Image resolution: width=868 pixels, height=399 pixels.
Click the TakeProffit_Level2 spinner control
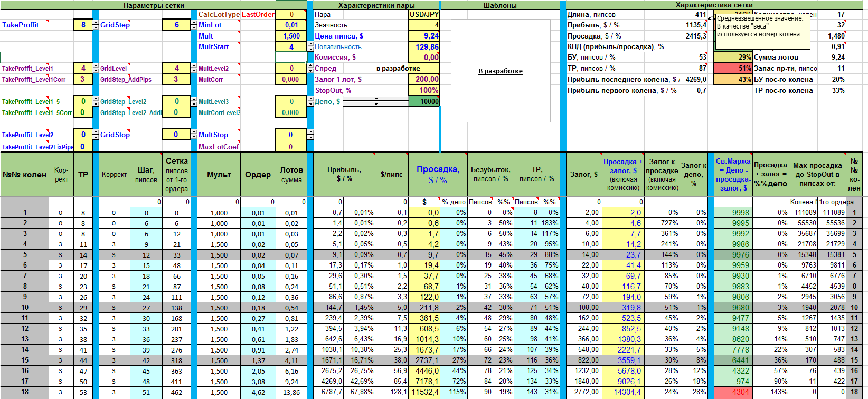[x=96, y=135]
